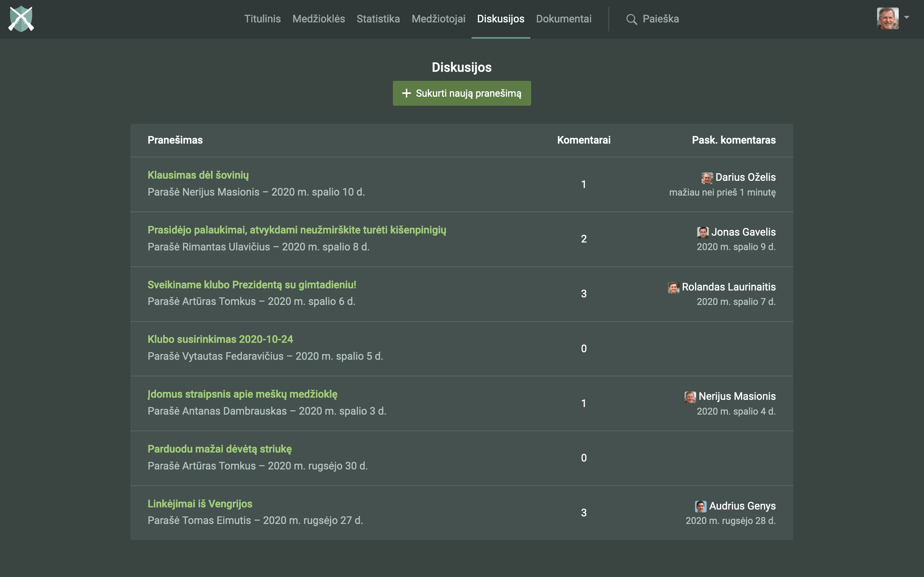The image size is (924, 577).
Task: Expand the user menu dropdown arrow
Action: point(907,18)
